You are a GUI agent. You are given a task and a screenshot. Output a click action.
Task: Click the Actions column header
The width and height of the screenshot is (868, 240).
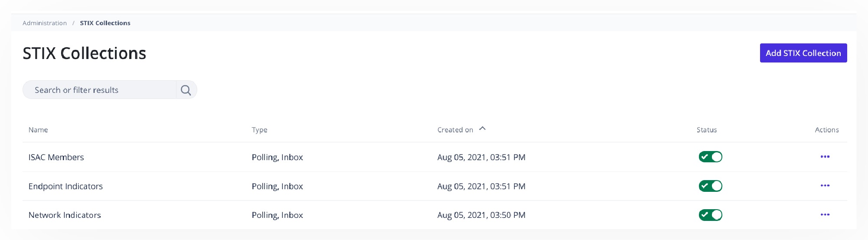click(x=826, y=130)
